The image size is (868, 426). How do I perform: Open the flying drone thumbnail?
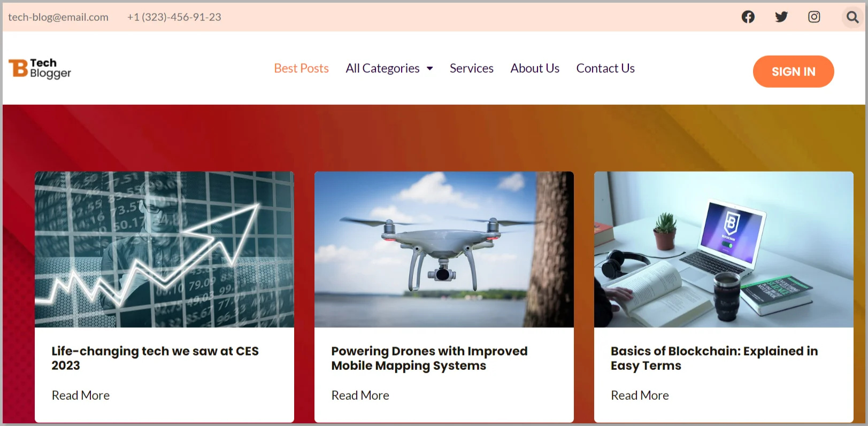444,249
